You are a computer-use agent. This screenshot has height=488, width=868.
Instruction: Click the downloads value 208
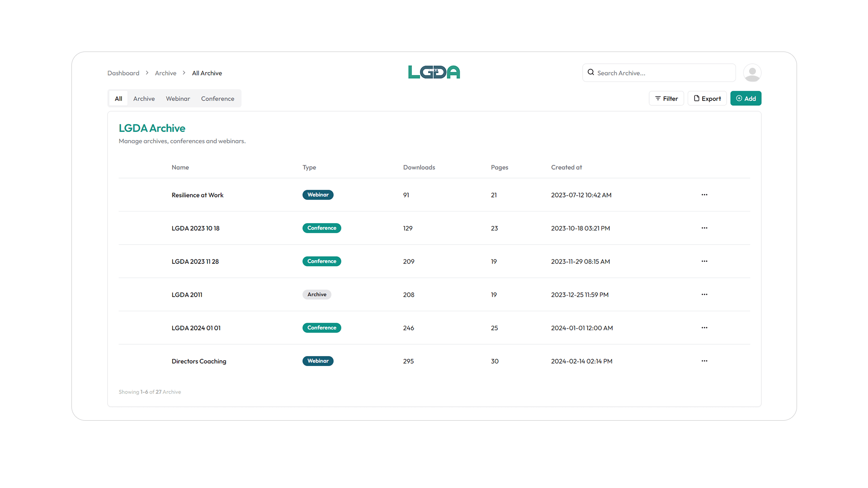click(x=409, y=295)
